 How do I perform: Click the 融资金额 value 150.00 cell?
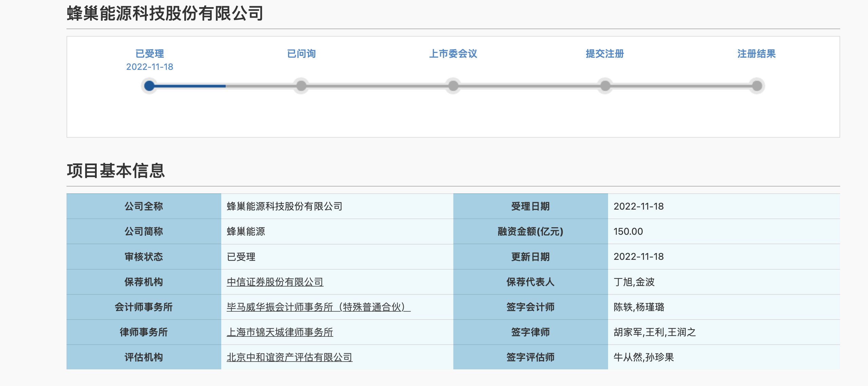pyautogui.click(x=628, y=231)
